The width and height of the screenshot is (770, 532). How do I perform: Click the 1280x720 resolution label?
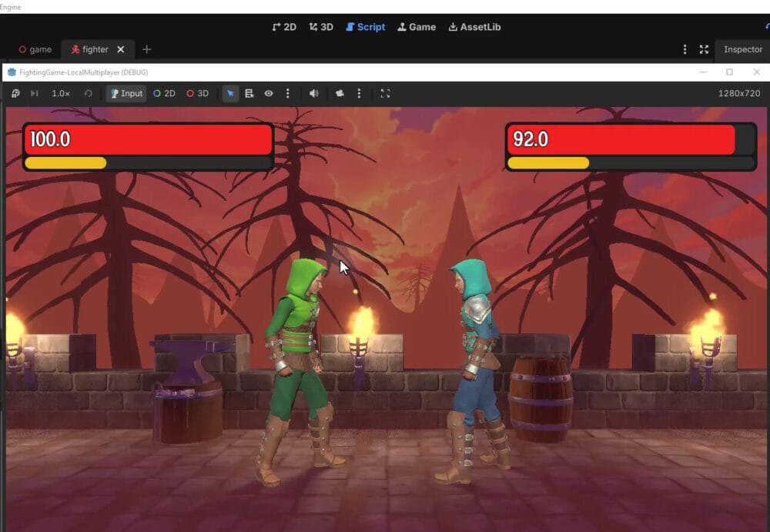739,93
